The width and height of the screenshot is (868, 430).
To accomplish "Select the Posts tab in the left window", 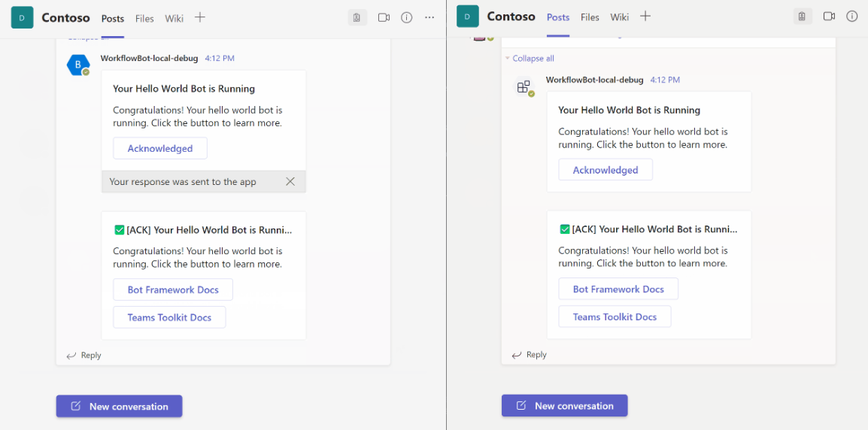I will (x=112, y=18).
